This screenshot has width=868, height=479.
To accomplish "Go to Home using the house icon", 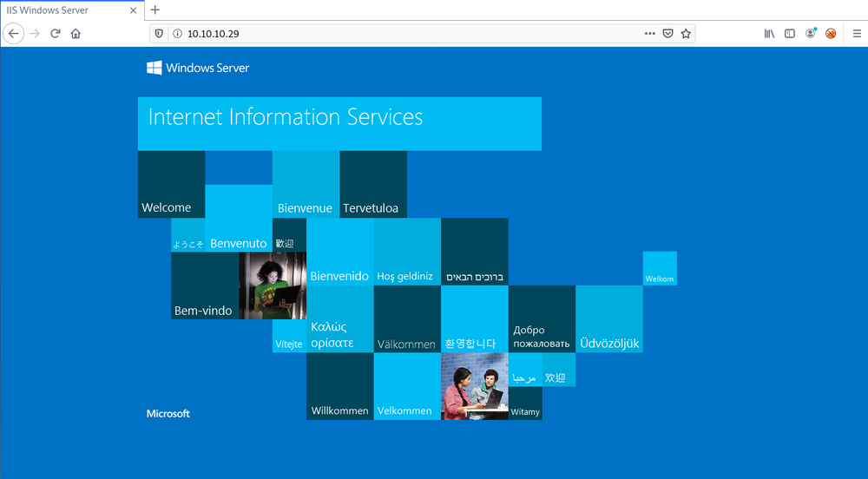I will pyautogui.click(x=76, y=34).
